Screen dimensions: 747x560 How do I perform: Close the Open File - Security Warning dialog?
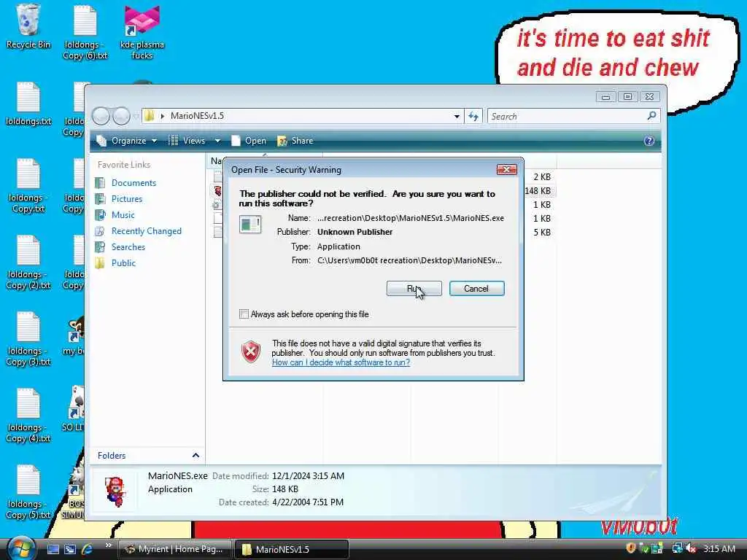pos(506,169)
